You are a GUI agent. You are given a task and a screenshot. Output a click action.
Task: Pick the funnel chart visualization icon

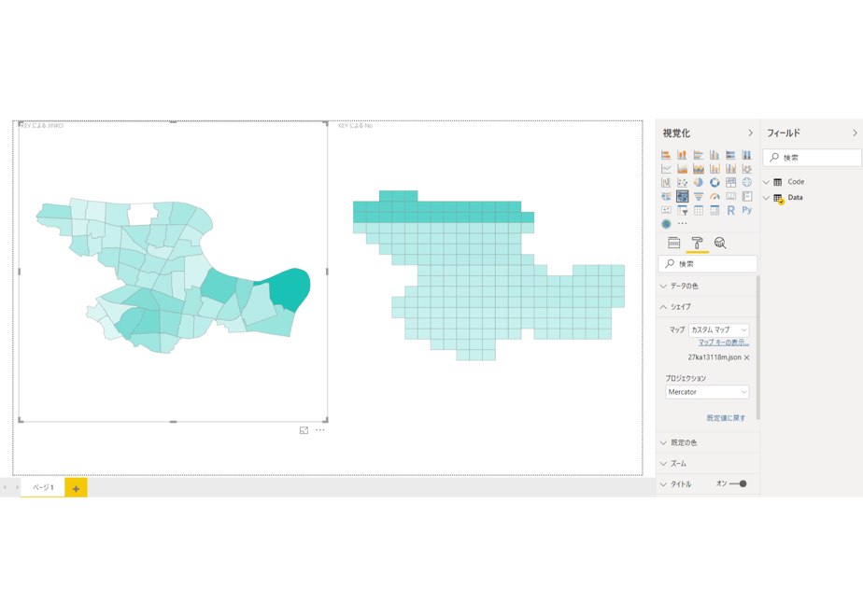click(699, 196)
